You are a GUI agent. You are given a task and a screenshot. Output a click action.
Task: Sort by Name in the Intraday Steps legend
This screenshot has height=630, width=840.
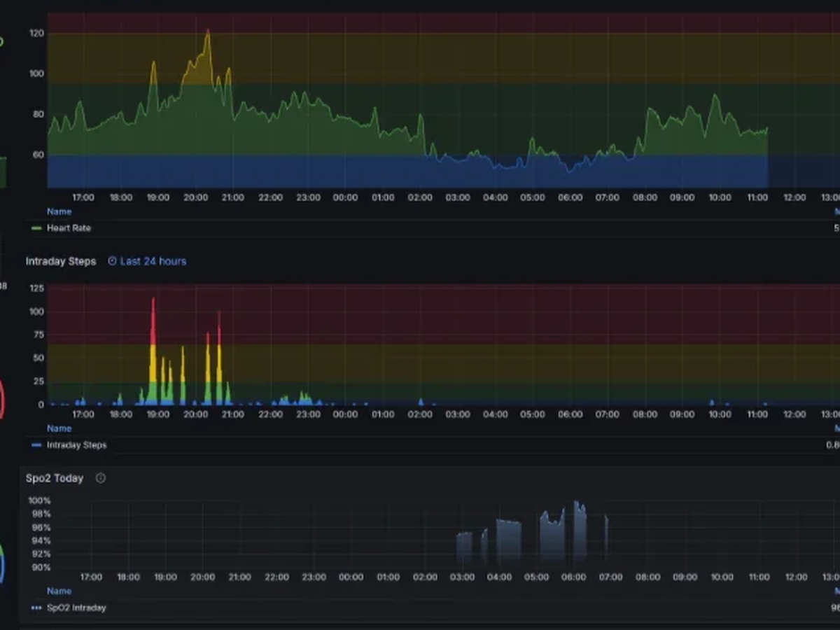pos(59,428)
